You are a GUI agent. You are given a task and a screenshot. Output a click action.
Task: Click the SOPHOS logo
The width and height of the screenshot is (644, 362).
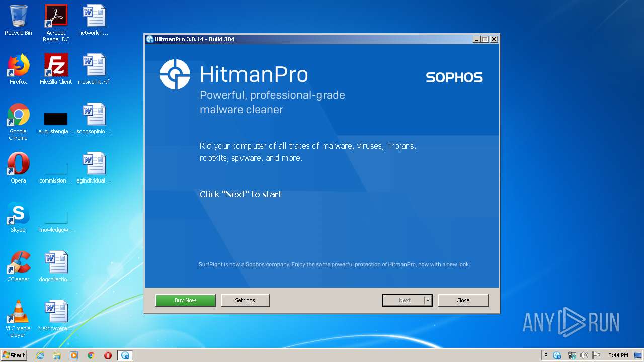(x=454, y=77)
